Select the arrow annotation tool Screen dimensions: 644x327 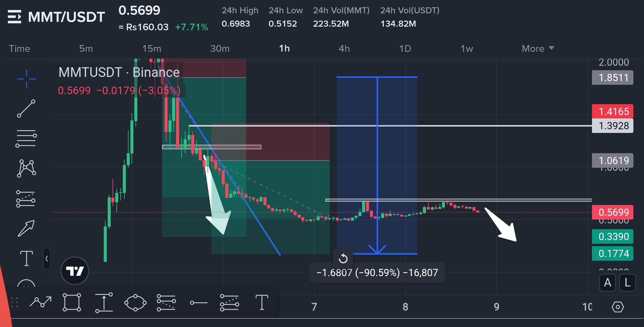click(26, 228)
